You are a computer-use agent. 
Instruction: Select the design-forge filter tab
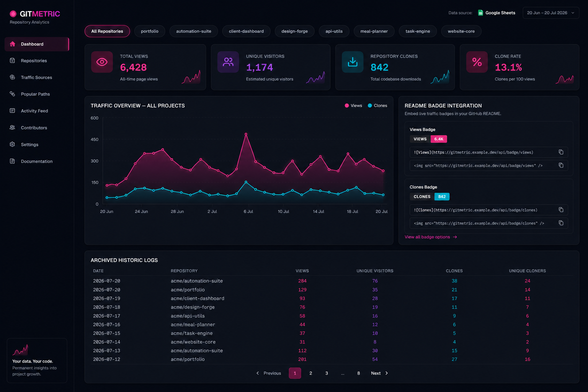coord(294,31)
